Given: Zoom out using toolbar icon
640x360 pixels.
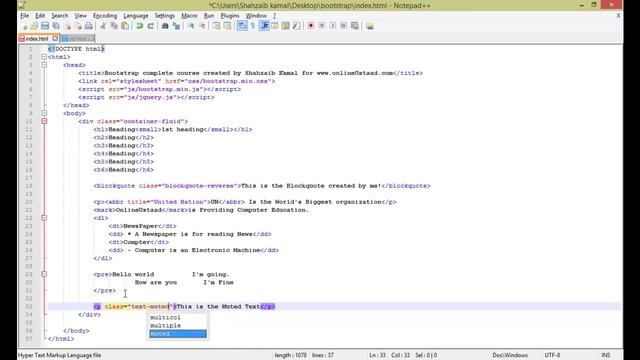Looking at the screenshot, I should 202,26.
